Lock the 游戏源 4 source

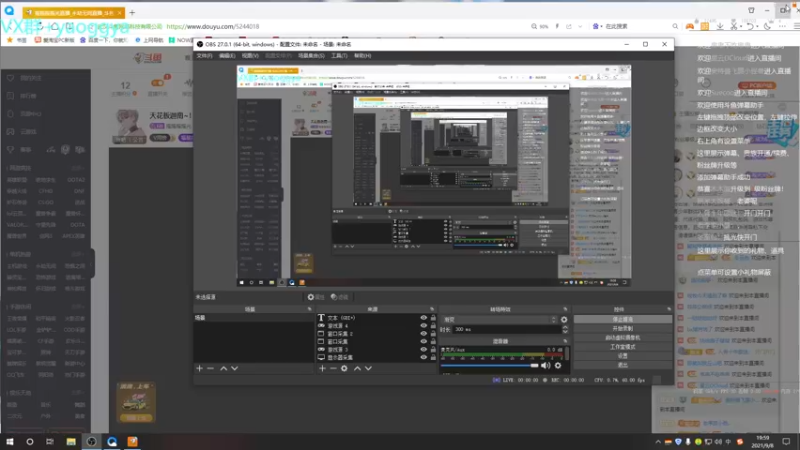point(433,326)
